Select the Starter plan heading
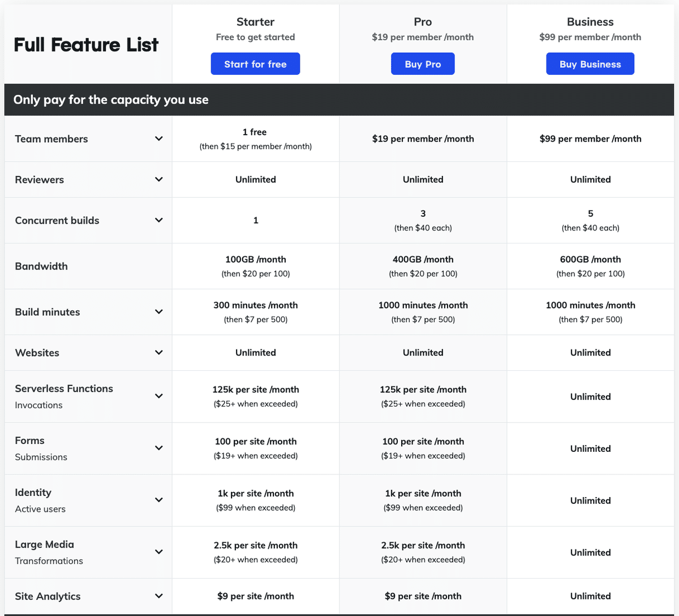The image size is (679, 616). click(255, 22)
